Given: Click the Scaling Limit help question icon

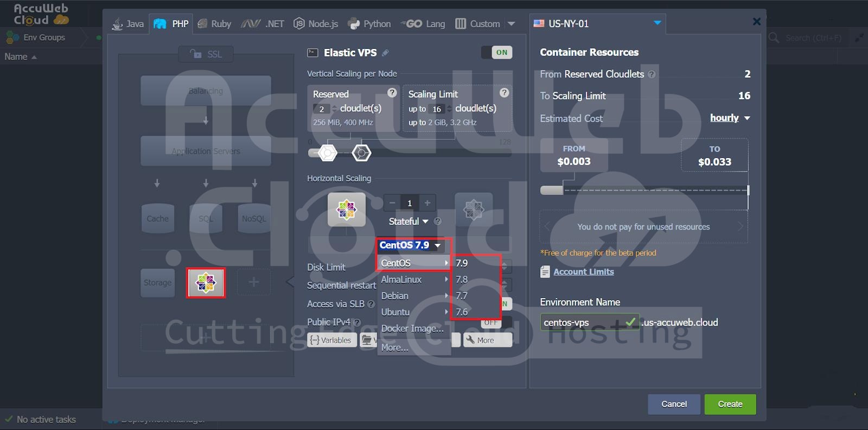Looking at the screenshot, I should (504, 93).
